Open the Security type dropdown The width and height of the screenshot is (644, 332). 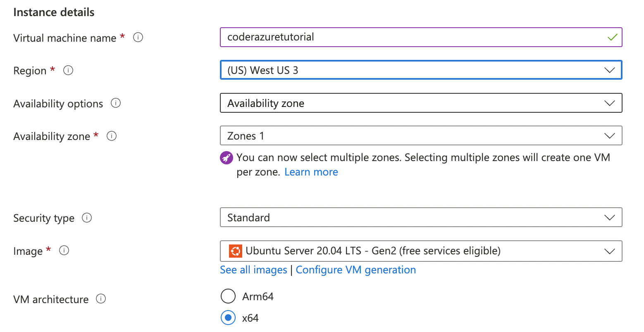click(x=610, y=217)
